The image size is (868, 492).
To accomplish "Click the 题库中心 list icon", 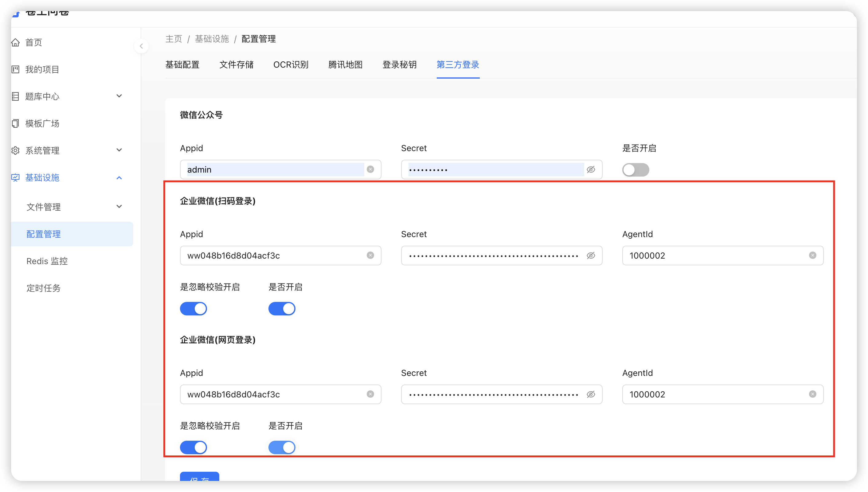I will click(x=16, y=96).
